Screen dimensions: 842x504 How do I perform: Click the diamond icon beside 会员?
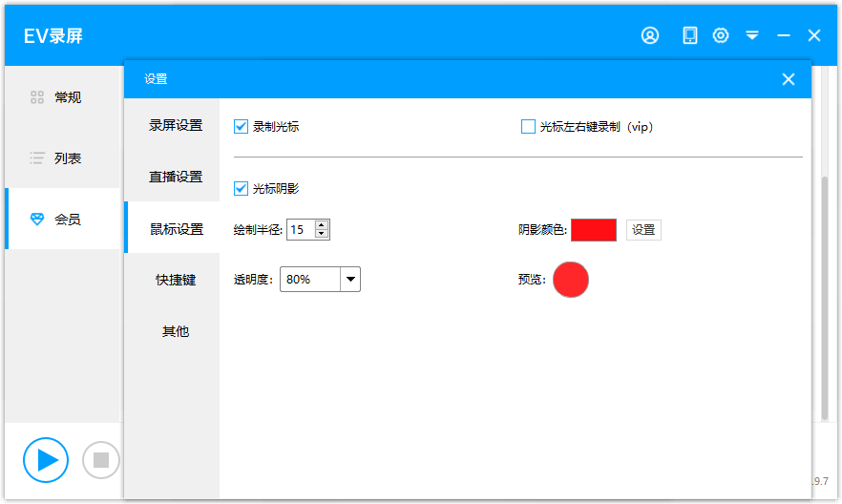point(37,219)
